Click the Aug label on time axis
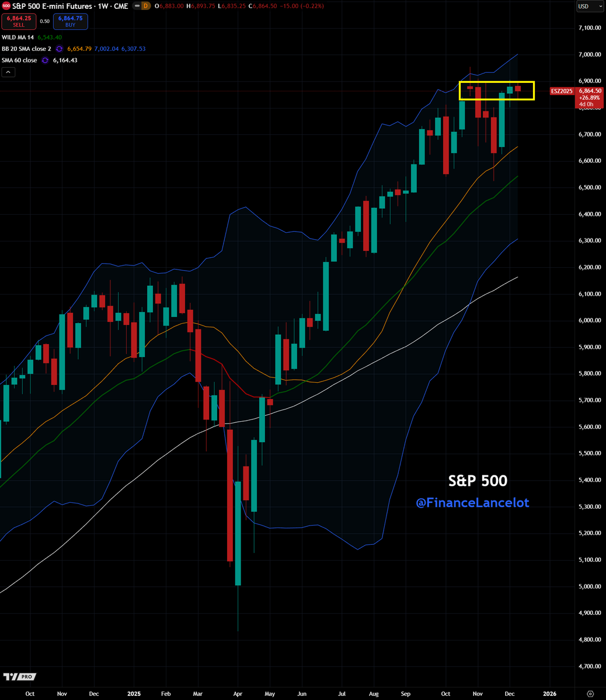Viewport: 606px width, 700px height. coord(374,694)
